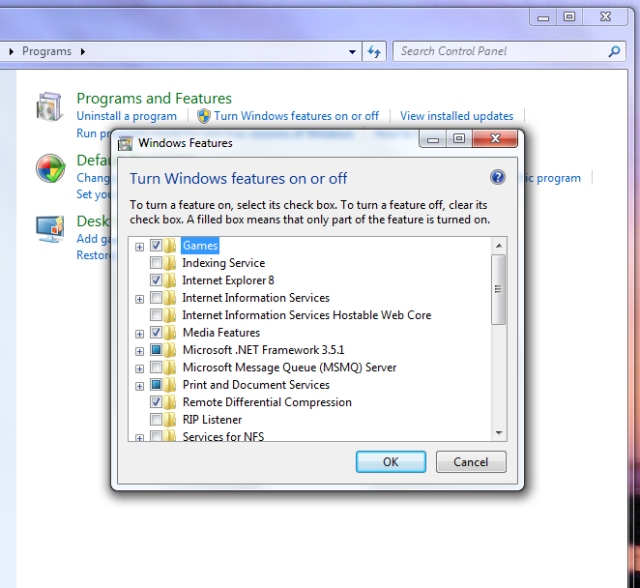The height and width of the screenshot is (588, 640).
Task: Select the Internet Explorer 8 row label
Action: point(228,280)
